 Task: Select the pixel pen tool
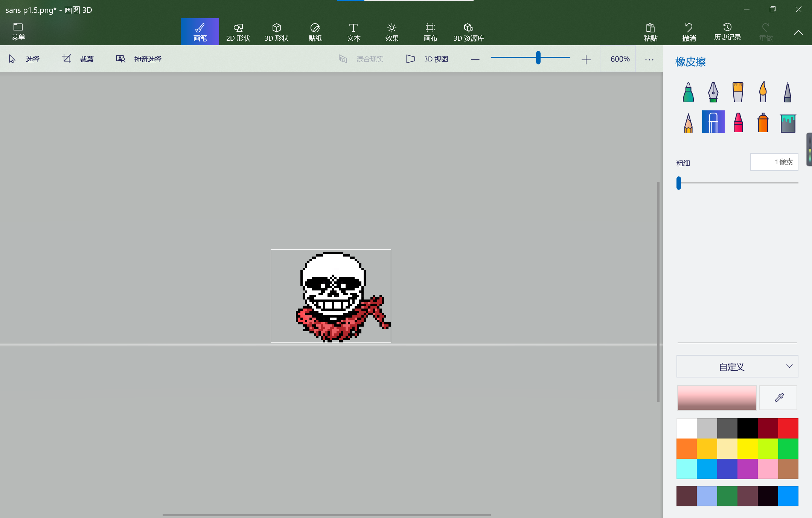788,92
